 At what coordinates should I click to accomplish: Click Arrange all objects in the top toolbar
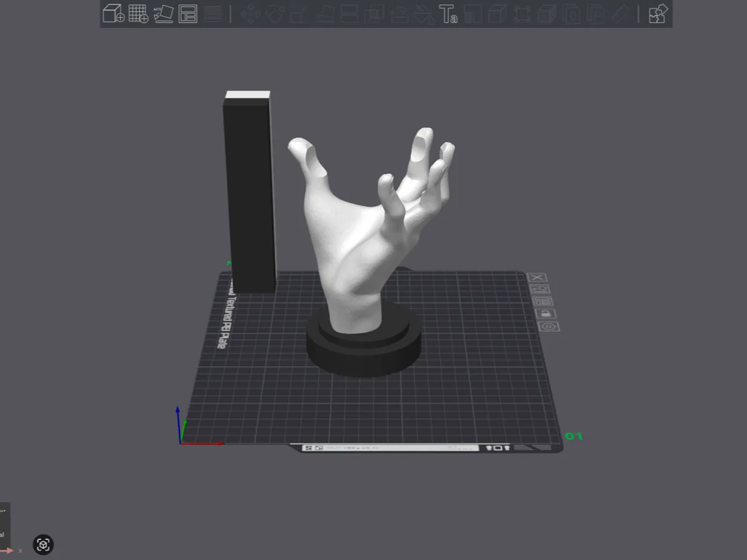[188, 14]
